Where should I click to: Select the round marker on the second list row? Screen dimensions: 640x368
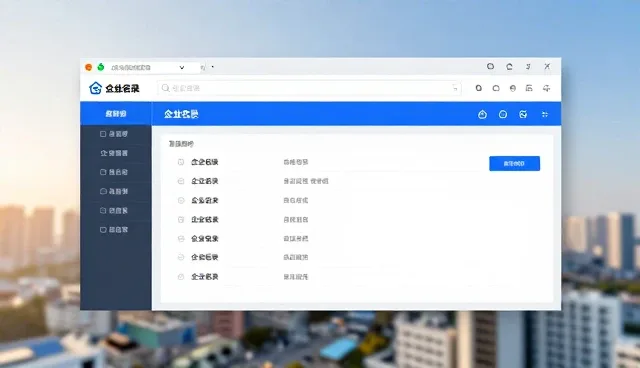pyautogui.click(x=181, y=181)
